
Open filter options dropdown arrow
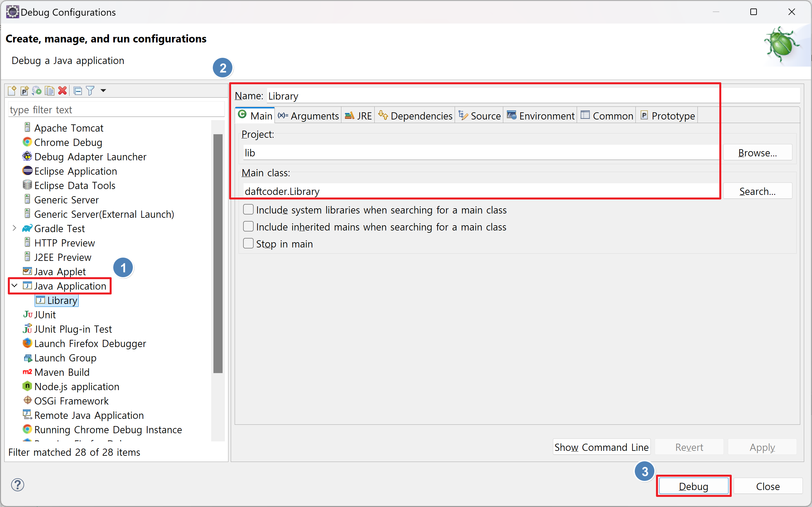click(103, 90)
